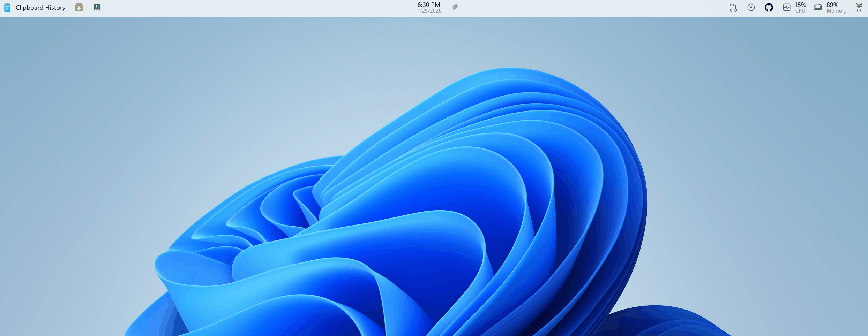Click the memory chip icon
Screen dimensions: 868x336
coord(818,7)
